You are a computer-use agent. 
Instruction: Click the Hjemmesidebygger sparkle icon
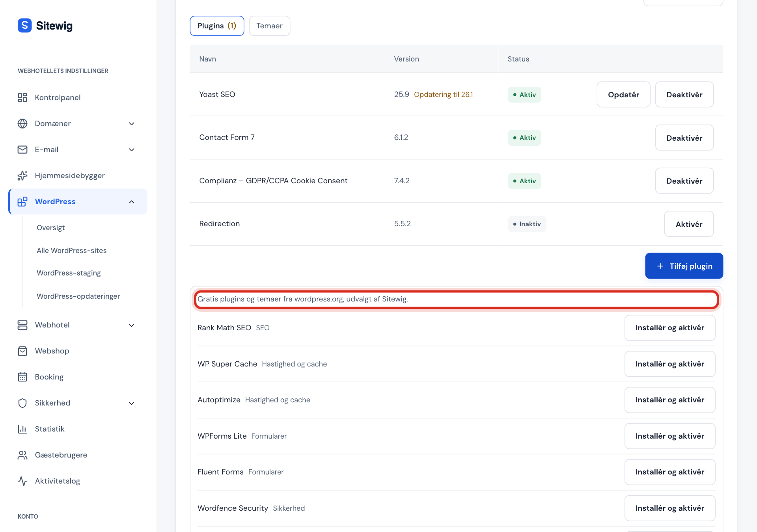coord(22,175)
